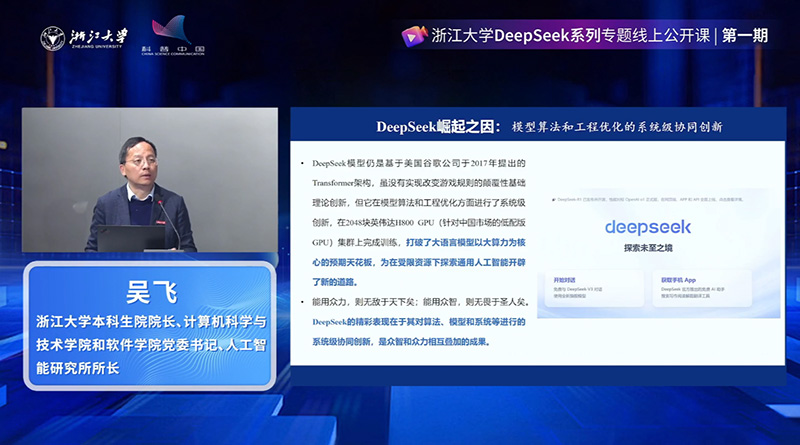The image size is (800, 445).
Task: Click the Zhejiang University circular emblem
Action: [52, 38]
